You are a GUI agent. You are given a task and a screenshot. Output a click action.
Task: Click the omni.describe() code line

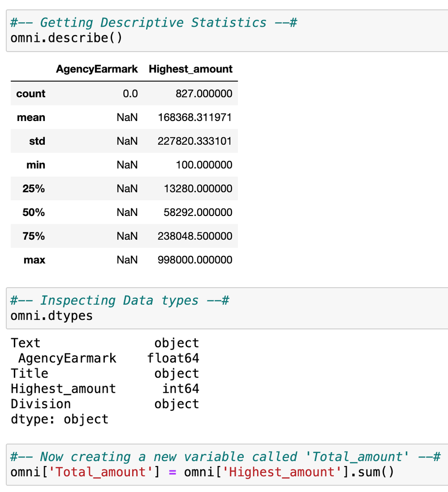[66, 38]
